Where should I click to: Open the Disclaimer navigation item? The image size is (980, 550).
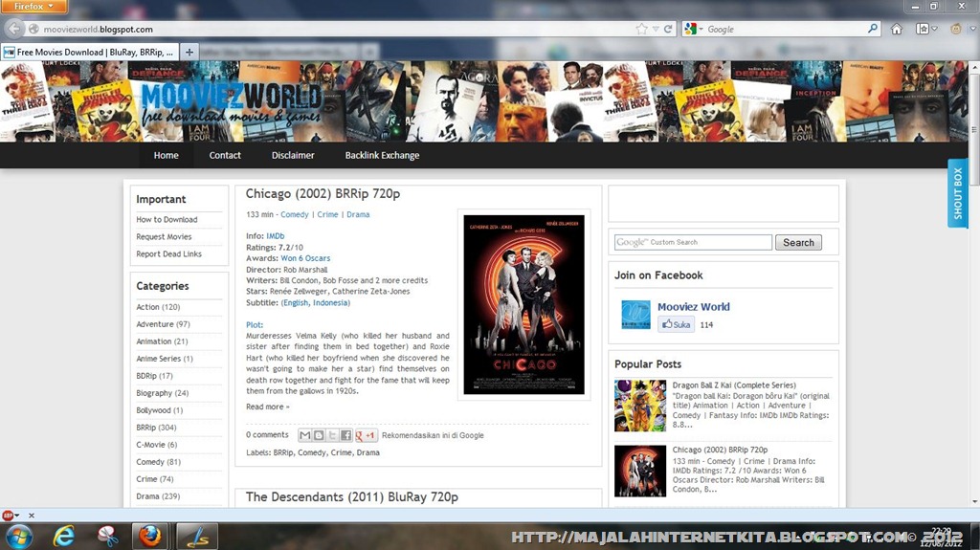(x=293, y=155)
